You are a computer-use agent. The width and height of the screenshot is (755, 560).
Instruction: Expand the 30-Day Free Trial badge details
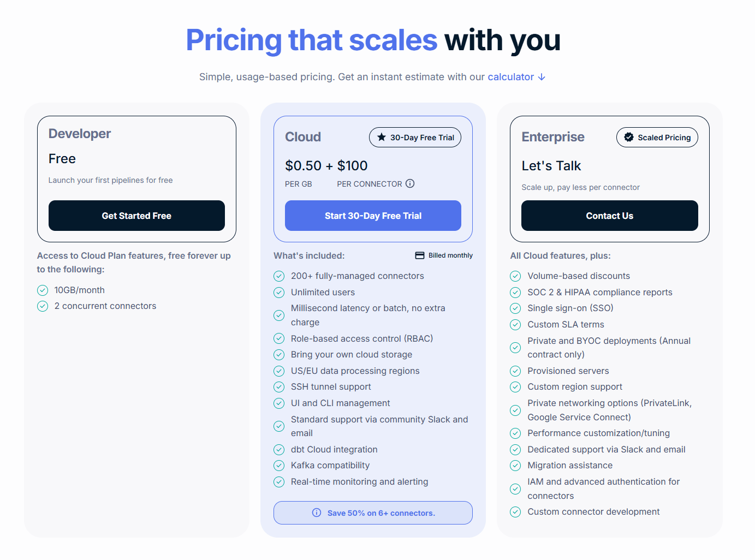pyautogui.click(x=415, y=137)
